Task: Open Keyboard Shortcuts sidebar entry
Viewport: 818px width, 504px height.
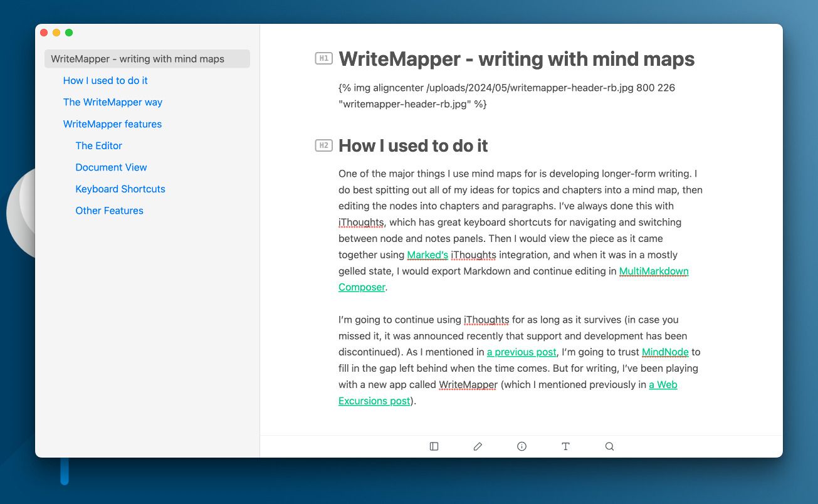Action: pyautogui.click(x=120, y=189)
